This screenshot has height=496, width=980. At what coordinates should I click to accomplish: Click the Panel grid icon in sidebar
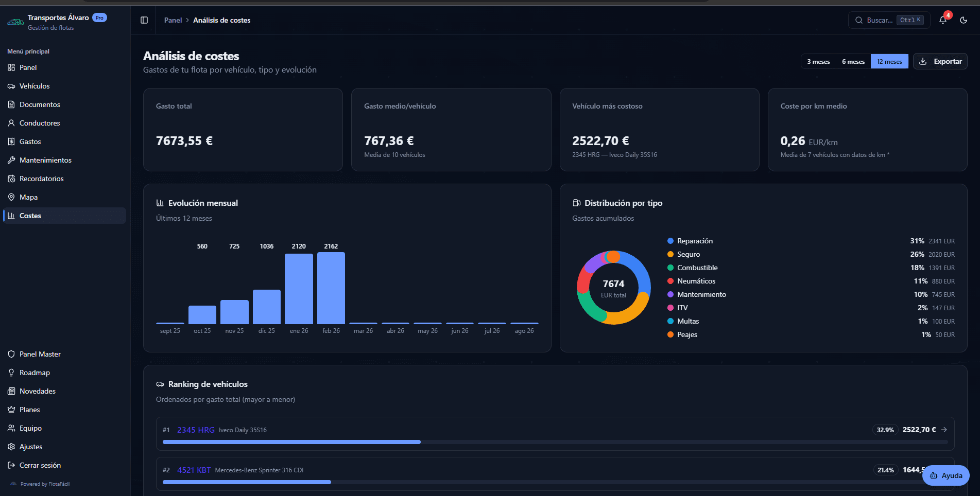pos(11,67)
